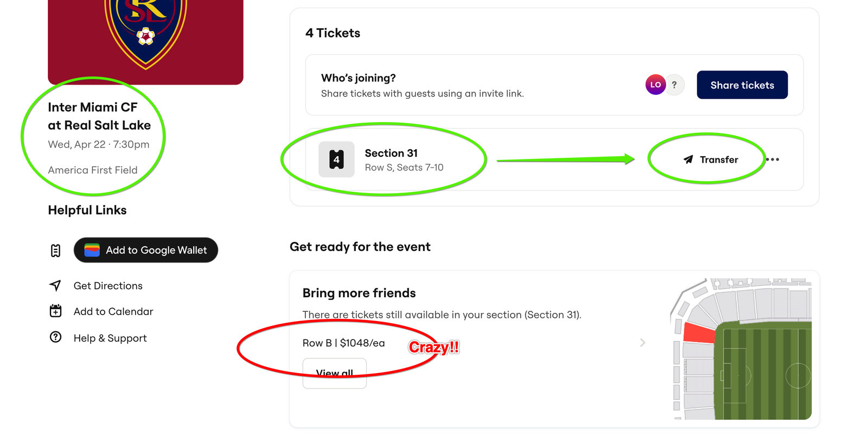Screen dimensions: 868x448
Task: Open the Add to Calendar link
Action: (113, 311)
